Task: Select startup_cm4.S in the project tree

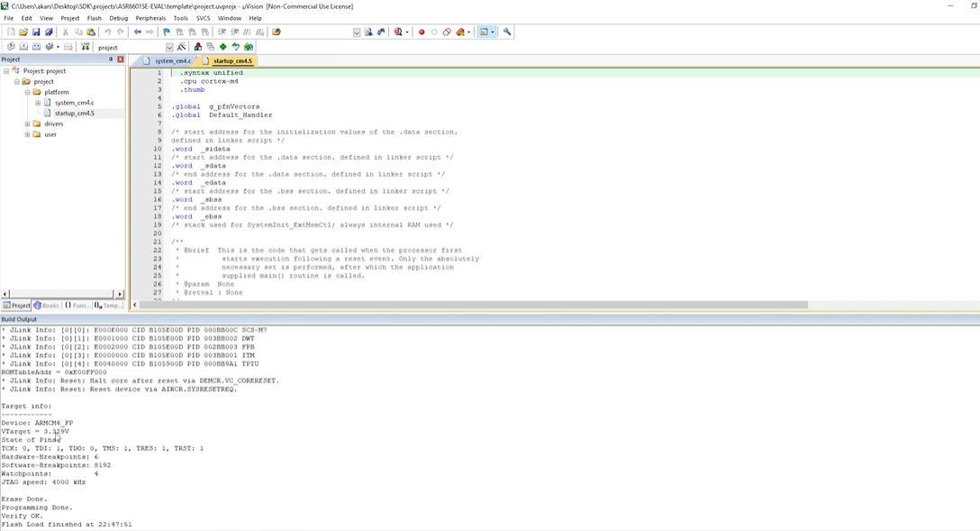Action: [x=75, y=114]
